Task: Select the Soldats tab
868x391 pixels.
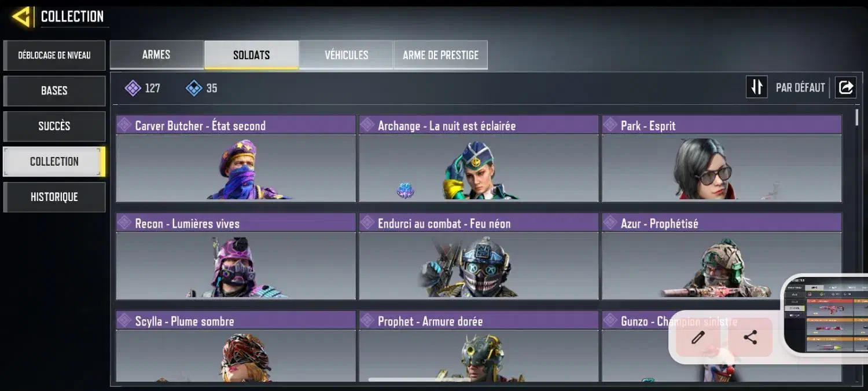Action: 251,55
